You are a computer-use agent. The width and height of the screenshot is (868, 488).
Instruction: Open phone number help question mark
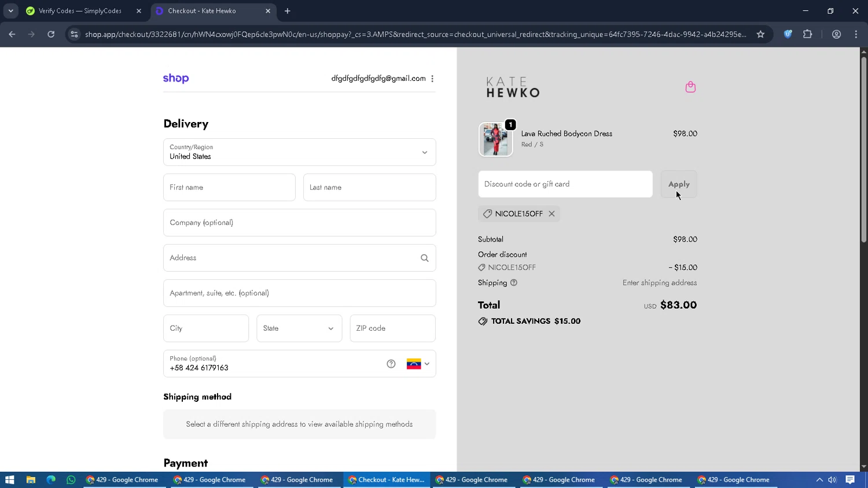pyautogui.click(x=391, y=364)
